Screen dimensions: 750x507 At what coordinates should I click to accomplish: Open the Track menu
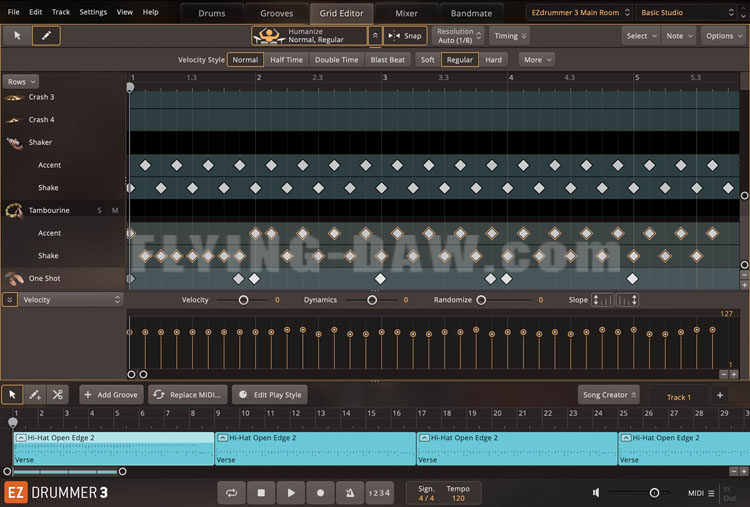(x=61, y=12)
